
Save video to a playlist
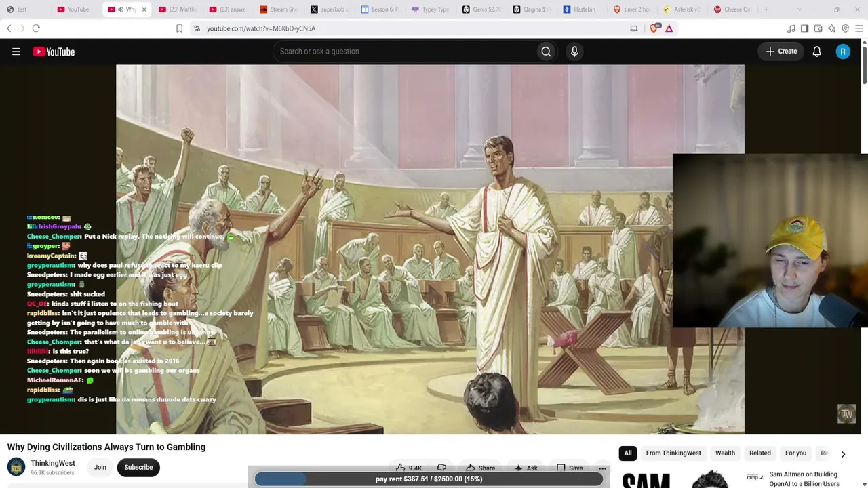tap(569, 468)
